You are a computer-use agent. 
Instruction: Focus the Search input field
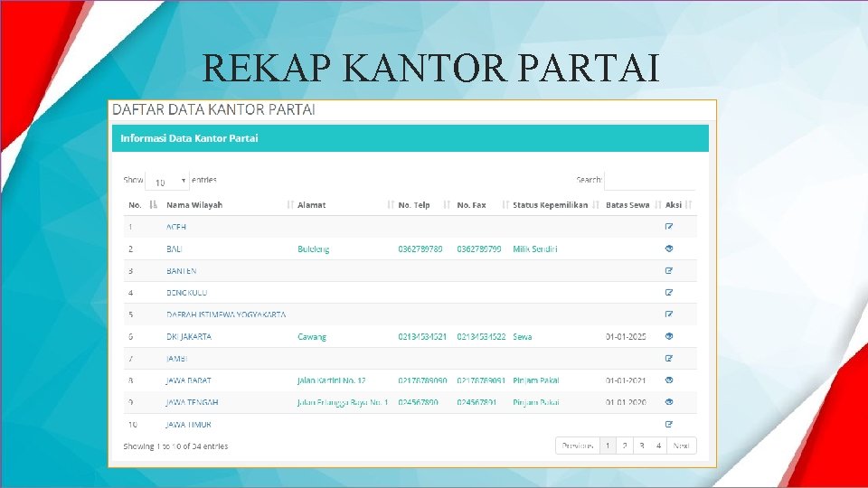tap(650, 180)
